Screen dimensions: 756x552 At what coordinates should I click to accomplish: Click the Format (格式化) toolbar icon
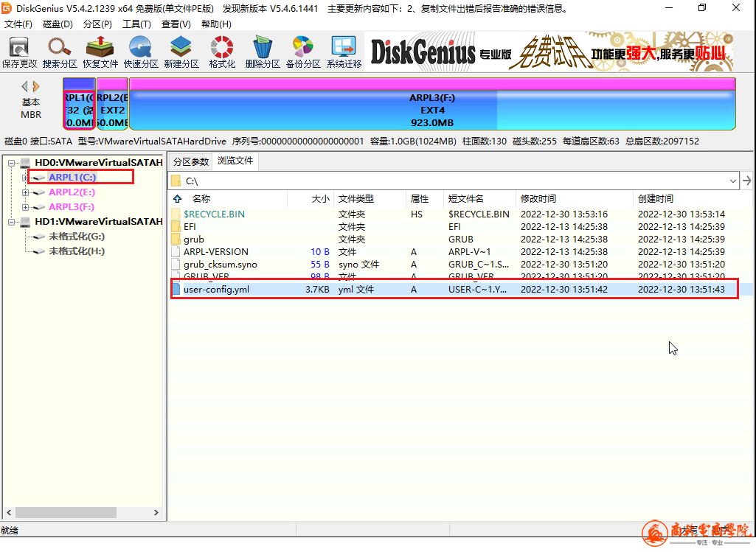tap(222, 52)
